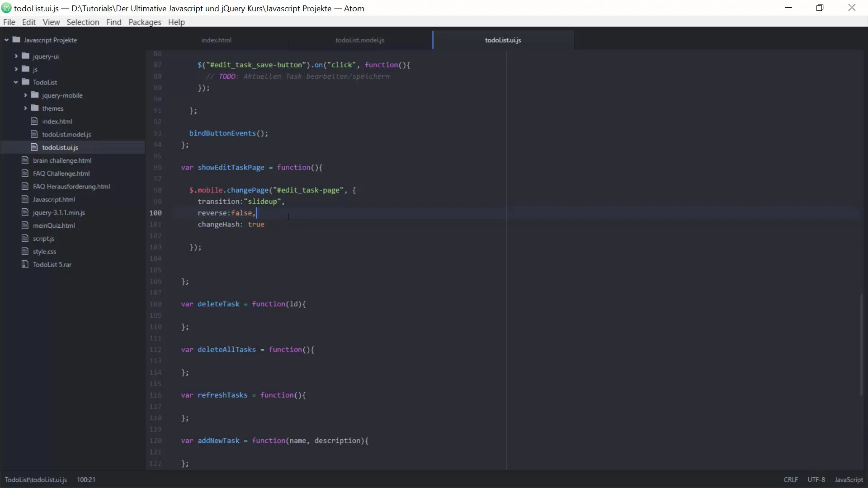Click file icon of FAQ Challenge.html
The height and width of the screenshot is (488, 868).
click(25, 173)
